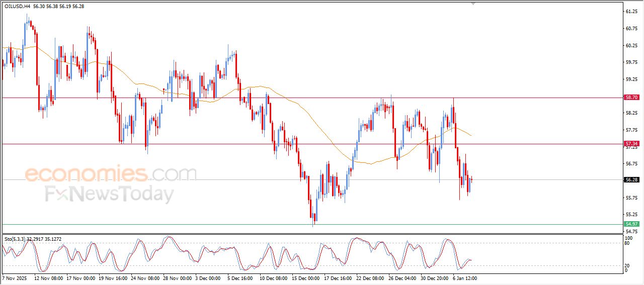
Task: Click the red 57.34 price label
Action: tap(631, 144)
